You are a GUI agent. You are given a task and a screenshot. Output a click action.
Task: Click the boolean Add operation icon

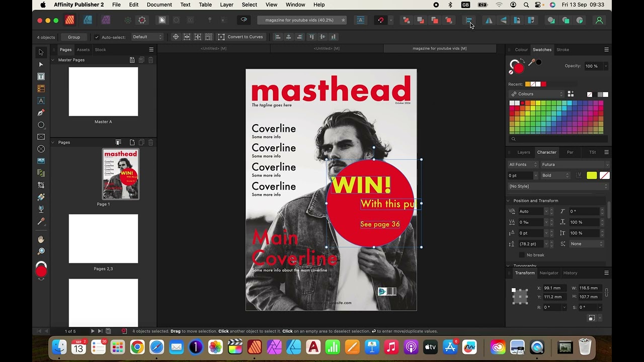(551, 20)
